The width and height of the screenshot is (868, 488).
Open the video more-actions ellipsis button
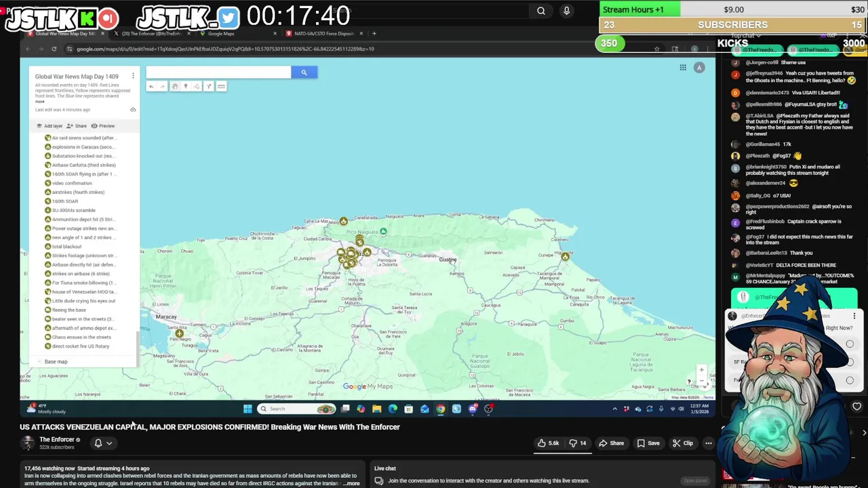coord(708,443)
